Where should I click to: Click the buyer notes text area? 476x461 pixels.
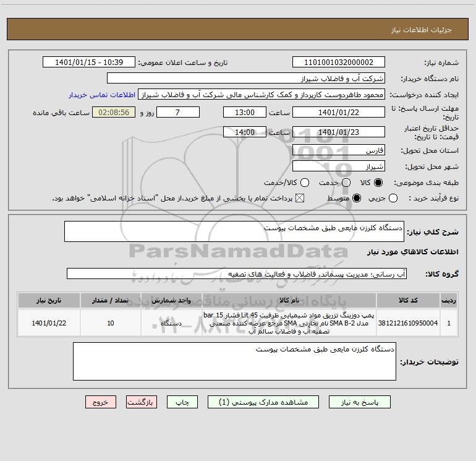[x=234, y=361]
